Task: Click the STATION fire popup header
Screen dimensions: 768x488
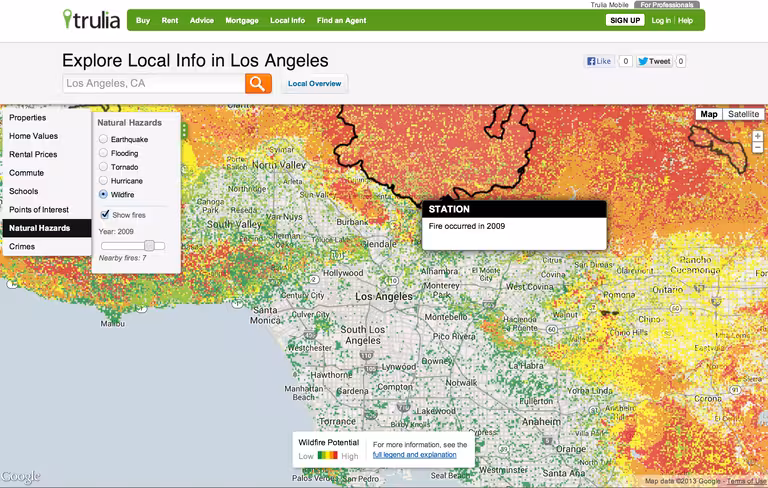Action: click(x=514, y=209)
